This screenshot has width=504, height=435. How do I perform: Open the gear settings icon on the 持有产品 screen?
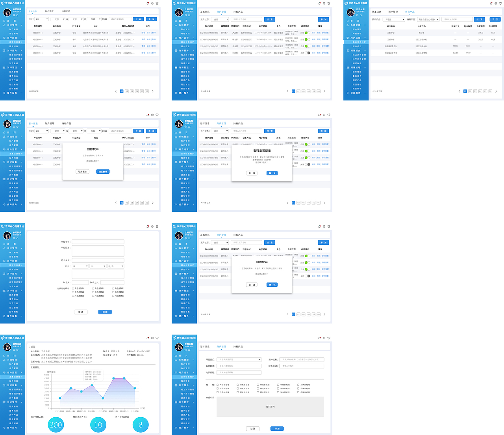tap(496, 3)
